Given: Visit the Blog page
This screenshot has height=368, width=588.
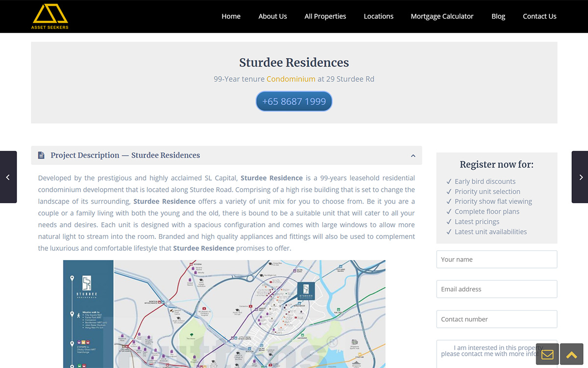Looking at the screenshot, I should (498, 16).
